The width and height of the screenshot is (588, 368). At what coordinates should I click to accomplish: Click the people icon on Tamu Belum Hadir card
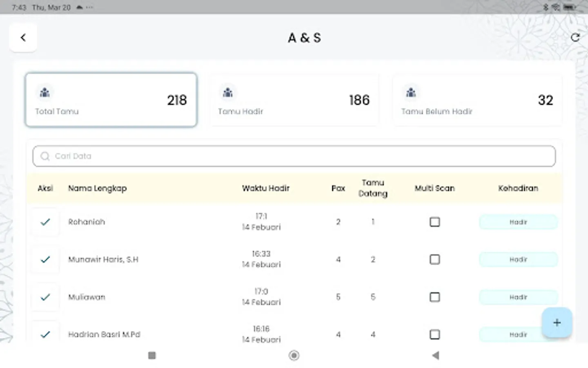coord(411,92)
